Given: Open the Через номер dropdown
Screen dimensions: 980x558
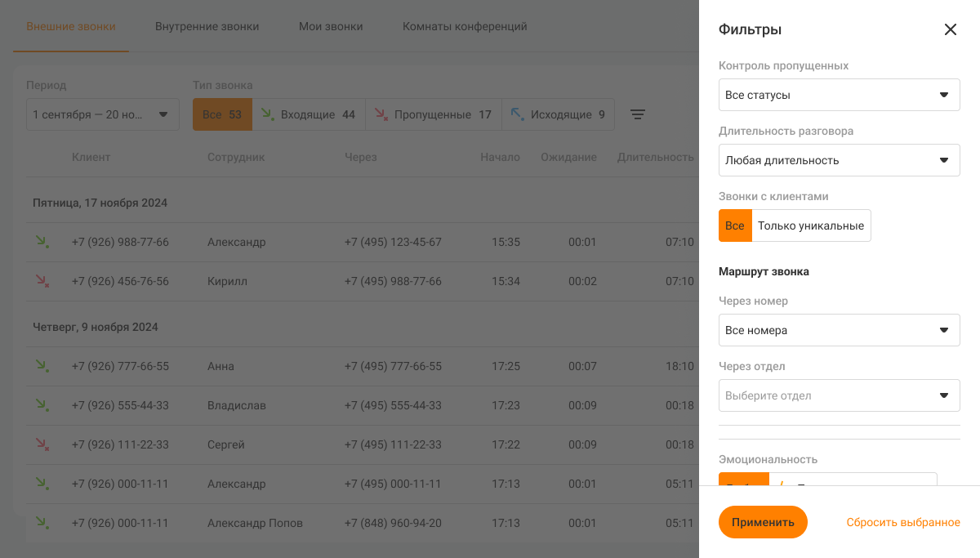Looking at the screenshot, I should tap(839, 330).
